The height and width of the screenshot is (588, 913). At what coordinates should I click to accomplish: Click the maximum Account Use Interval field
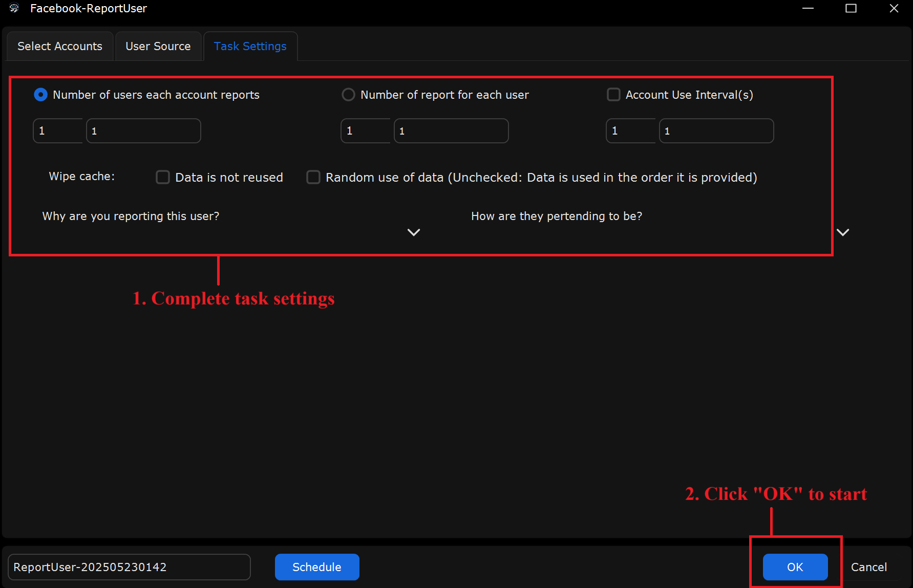pos(716,131)
